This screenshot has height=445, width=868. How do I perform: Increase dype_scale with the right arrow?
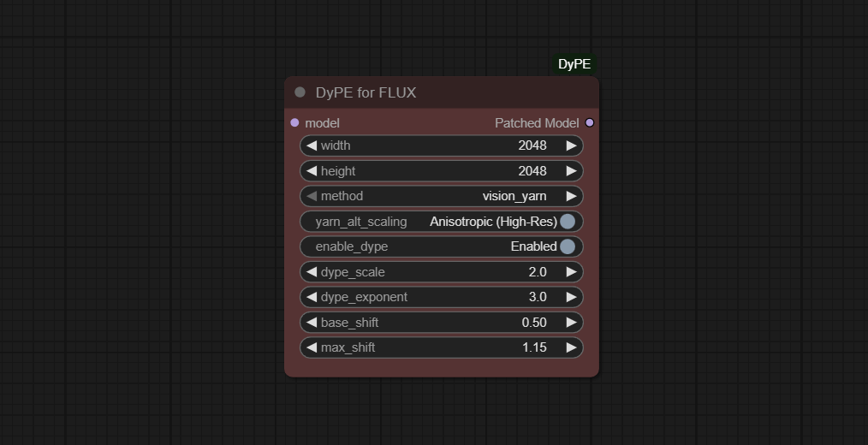tap(571, 272)
